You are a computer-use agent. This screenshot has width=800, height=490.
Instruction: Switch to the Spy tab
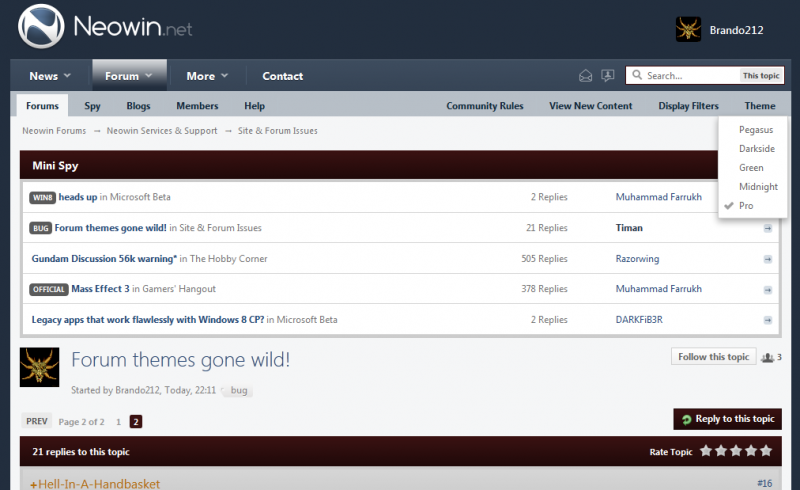(x=92, y=106)
